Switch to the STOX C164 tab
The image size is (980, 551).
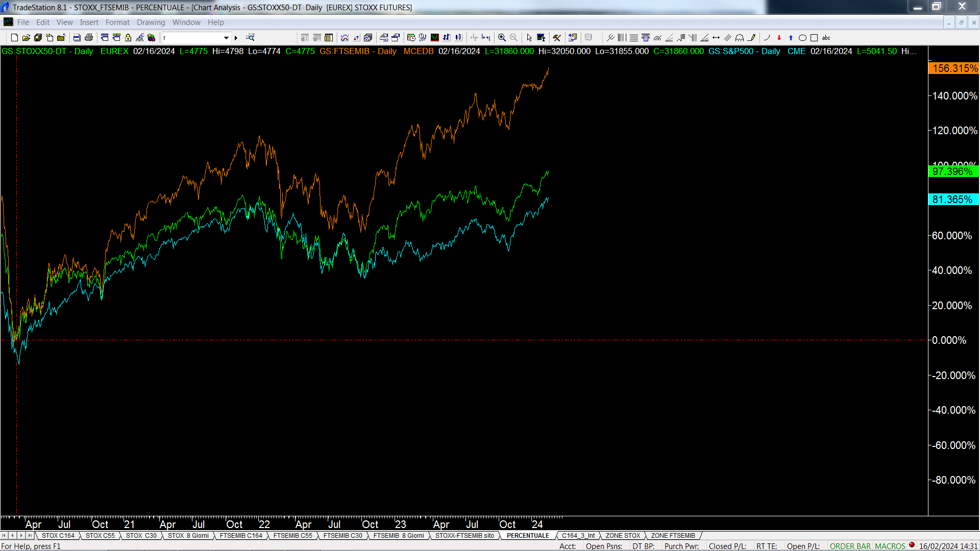coord(58,536)
